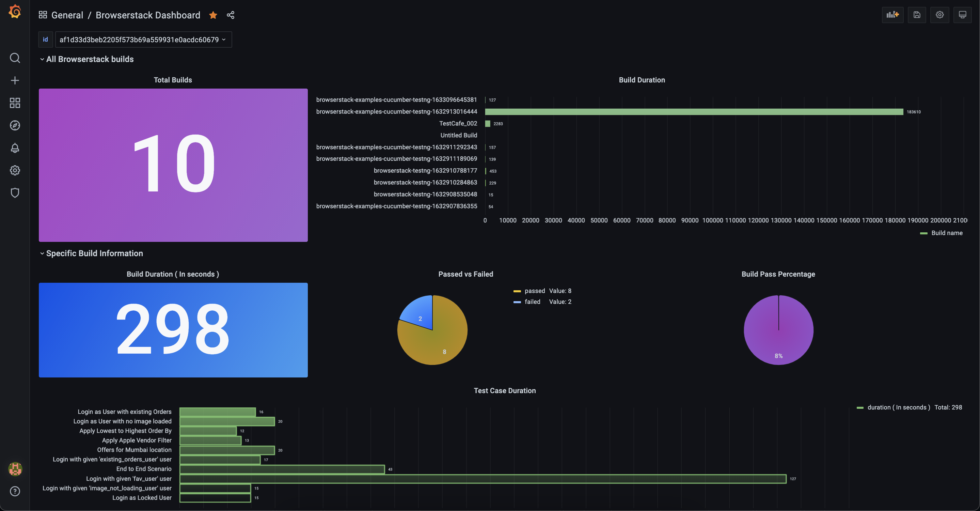
Task: Enter TV cycle view with the monitor icon
Action: 963,15
